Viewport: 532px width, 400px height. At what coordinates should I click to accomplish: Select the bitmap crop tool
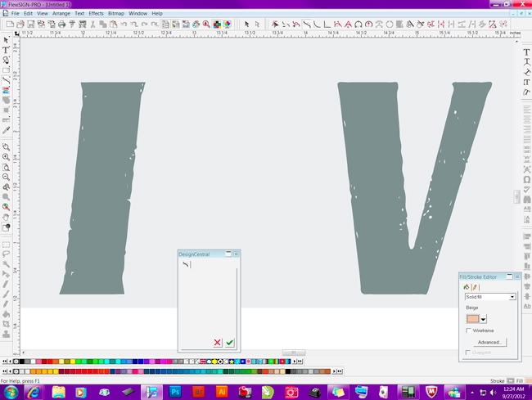6,324
